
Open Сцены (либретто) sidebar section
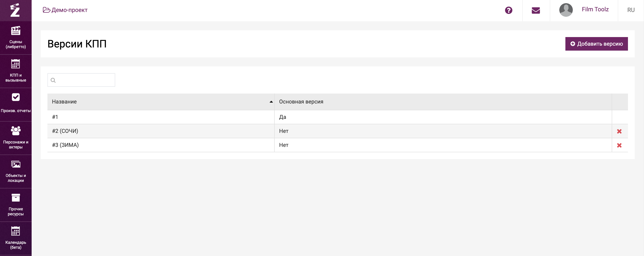(x=16, y=38)
